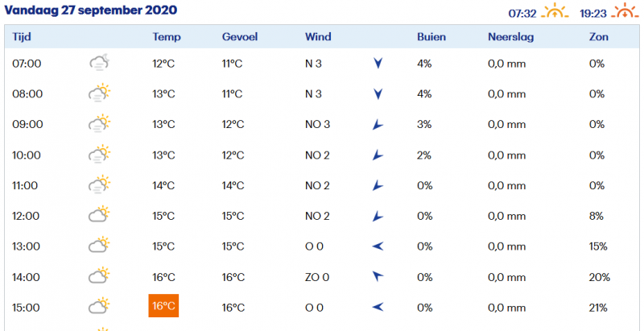Viewport: 644px width, 331px height.
Task: Click the sunset icon next to 19:23
Action: pyautogui.click(x=625, y=10)
